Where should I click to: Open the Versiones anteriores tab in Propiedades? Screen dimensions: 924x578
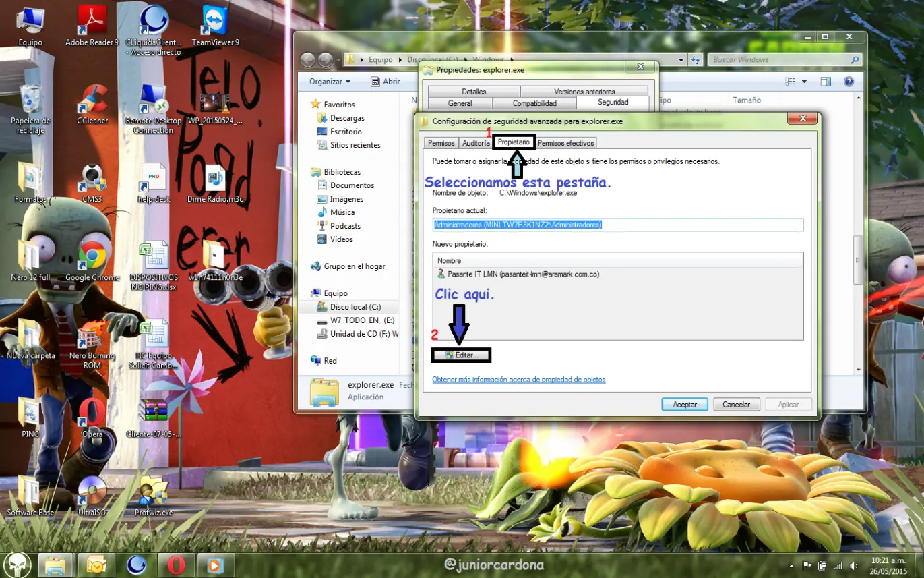pyautogui.click(x=584, y=92)
